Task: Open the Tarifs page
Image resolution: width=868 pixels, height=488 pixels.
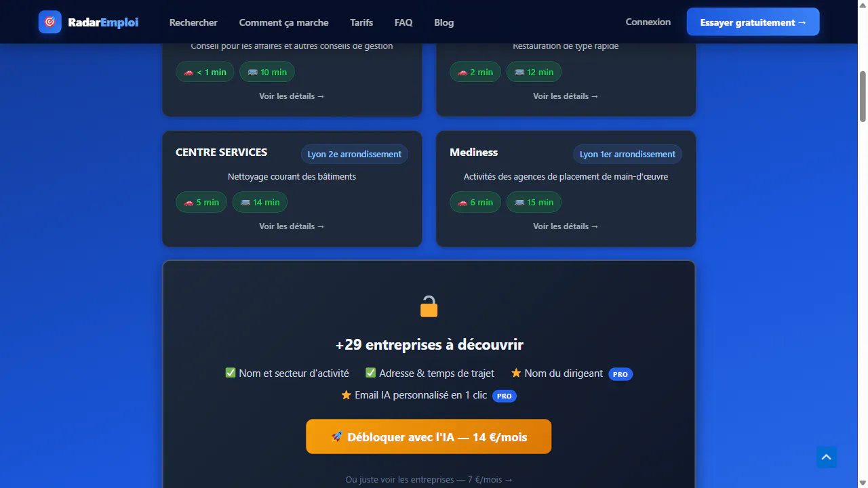Action: [x=361, y=22]
